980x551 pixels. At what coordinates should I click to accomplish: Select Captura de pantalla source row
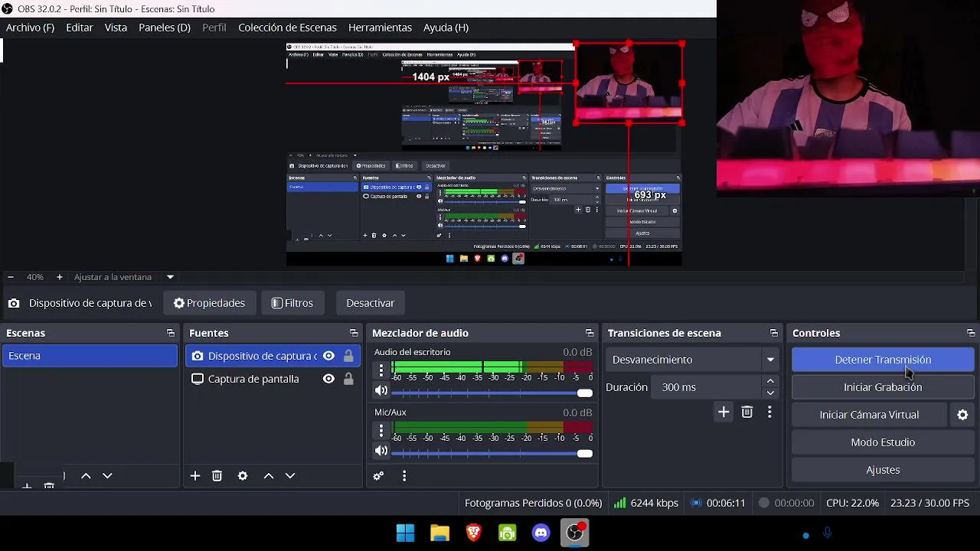pyautogui.click(x=273, y=379)
